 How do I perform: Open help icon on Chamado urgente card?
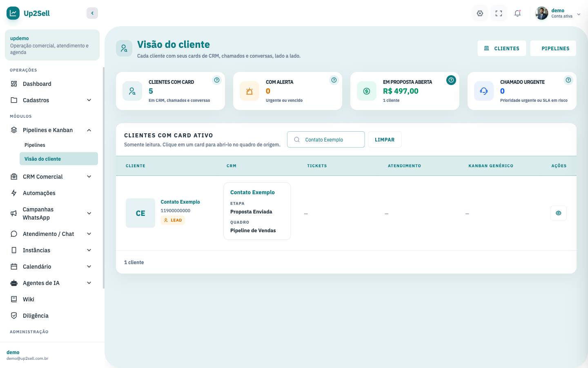point(568,80)
